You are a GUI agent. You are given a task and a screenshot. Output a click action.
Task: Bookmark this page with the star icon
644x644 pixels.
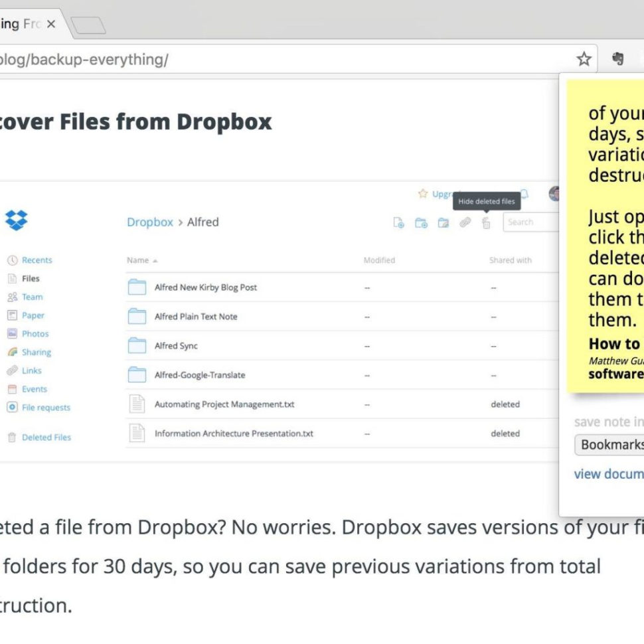(x=584, y=59)
